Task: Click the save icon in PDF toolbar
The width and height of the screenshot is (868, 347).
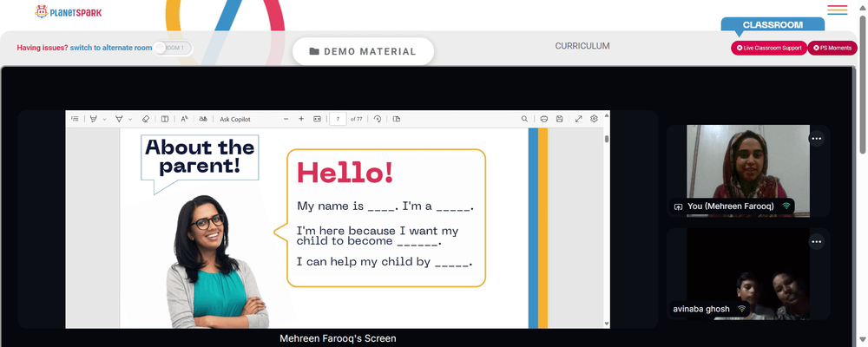Action: (x=560, y=119)
